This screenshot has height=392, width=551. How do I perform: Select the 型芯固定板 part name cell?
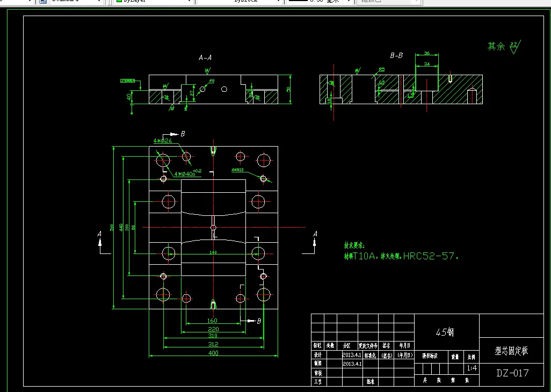click(511, 351)
